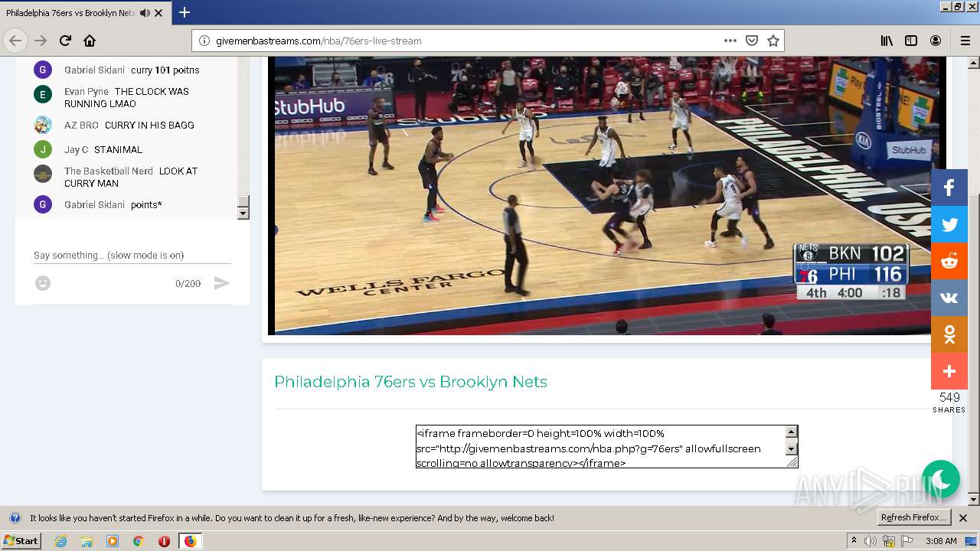Open Windows Media Player from taskbar
Screen dimensions: 980x551
[113, 541]
